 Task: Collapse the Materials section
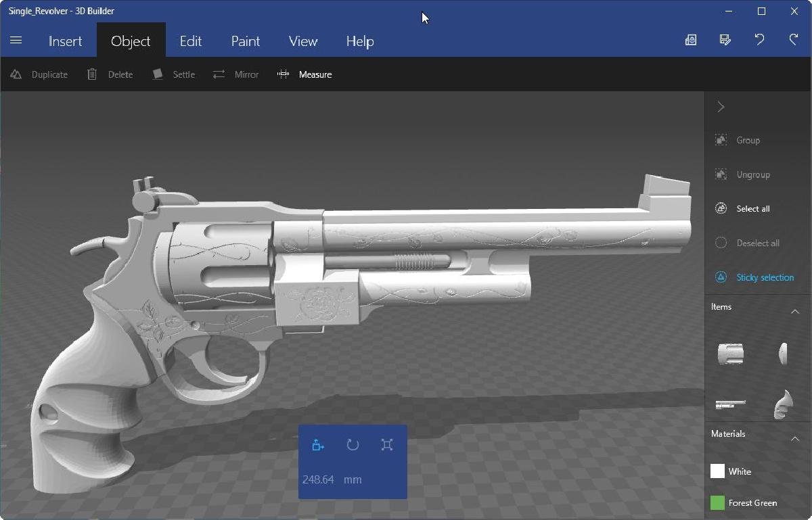click(795, 439)
